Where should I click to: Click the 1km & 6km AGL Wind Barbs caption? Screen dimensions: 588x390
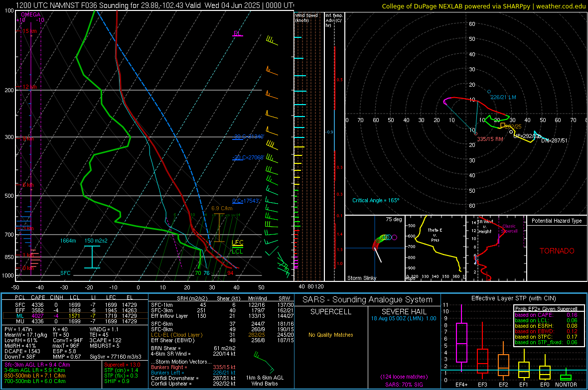point(265,381)
